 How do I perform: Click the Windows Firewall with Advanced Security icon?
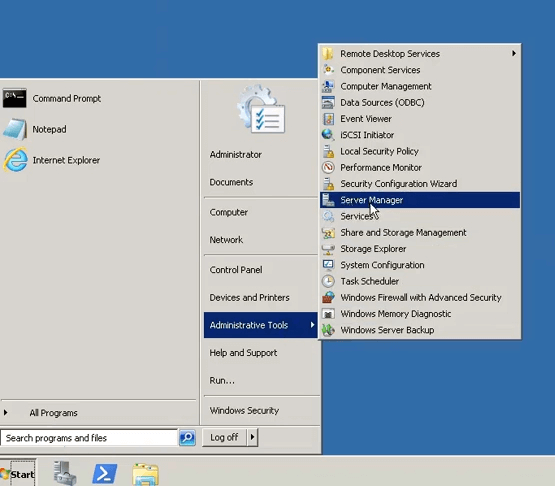[328, 297]
